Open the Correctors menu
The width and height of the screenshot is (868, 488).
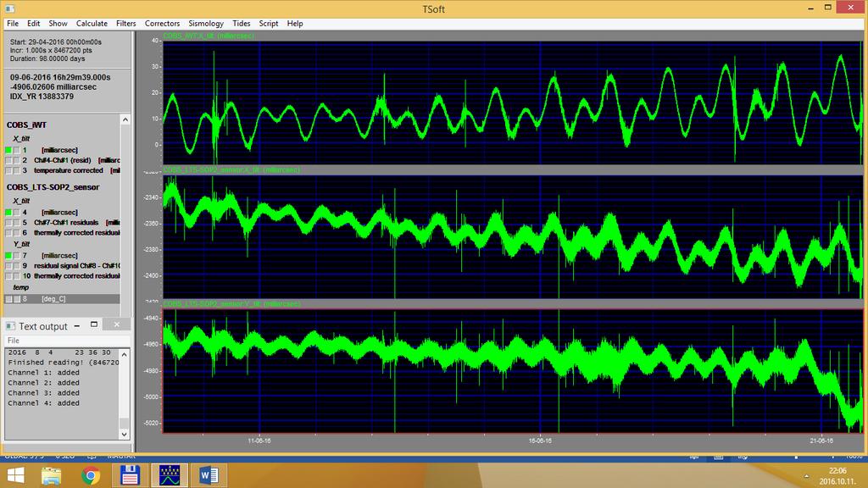(162, 23)
